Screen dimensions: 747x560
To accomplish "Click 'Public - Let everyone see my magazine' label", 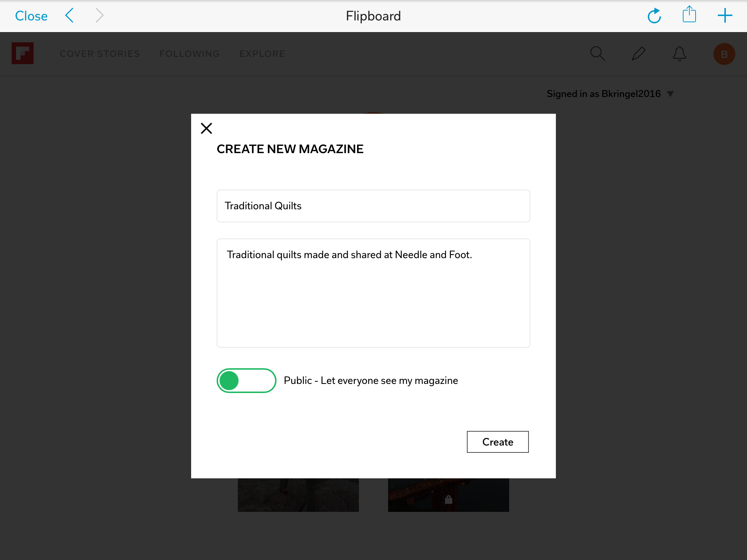I will pos(371,381).
